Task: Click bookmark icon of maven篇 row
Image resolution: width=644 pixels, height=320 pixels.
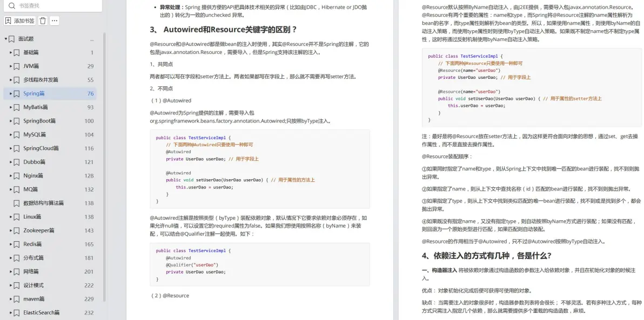Action: [x=16, y=299]
